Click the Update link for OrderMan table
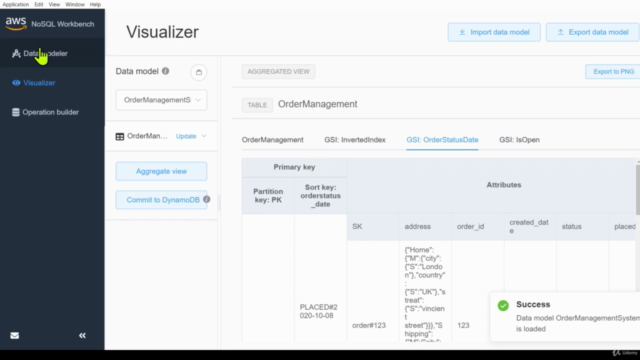The image size is (640, 360). [186, 136]
